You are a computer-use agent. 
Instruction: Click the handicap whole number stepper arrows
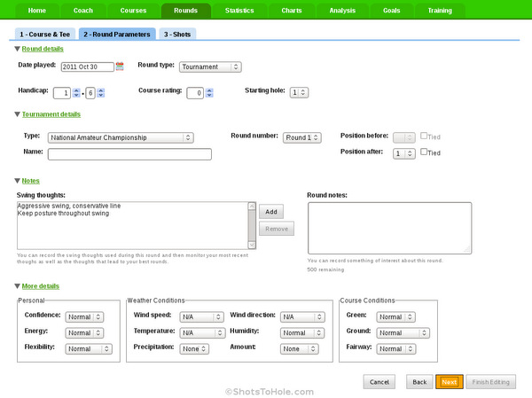(76, 92)
